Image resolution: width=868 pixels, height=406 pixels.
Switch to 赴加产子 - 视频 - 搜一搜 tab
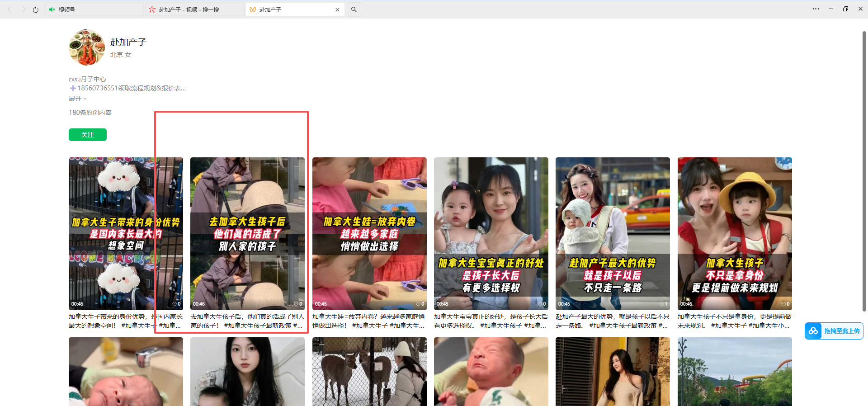pyautogui.click(x=194, y=9)
